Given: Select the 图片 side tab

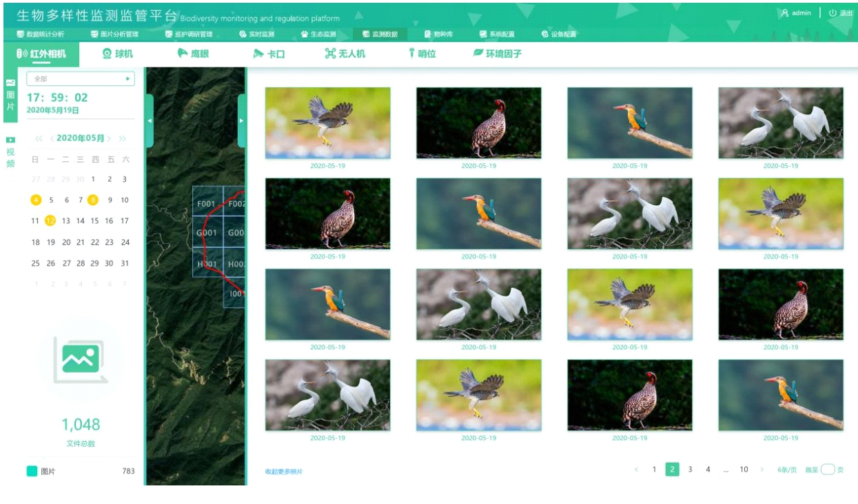Looking at the screenshot, I should 10,95.
